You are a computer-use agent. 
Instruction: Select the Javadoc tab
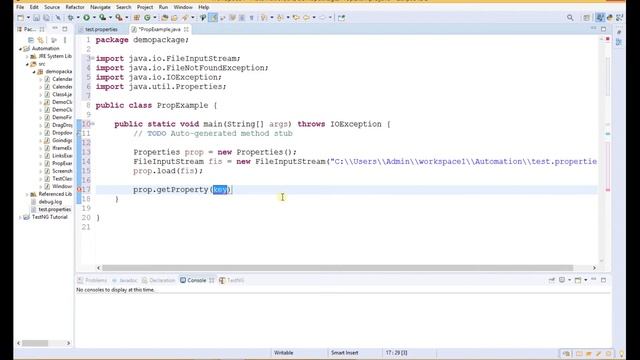124,280
